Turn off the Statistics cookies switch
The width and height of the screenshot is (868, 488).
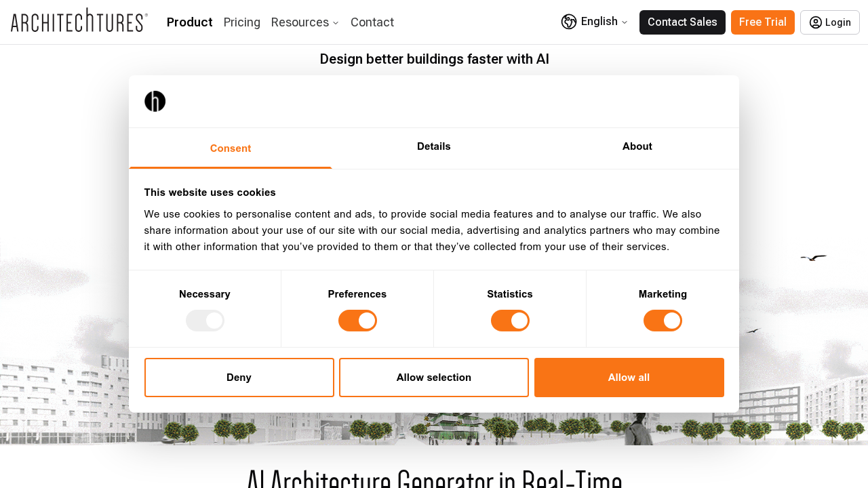510,320
